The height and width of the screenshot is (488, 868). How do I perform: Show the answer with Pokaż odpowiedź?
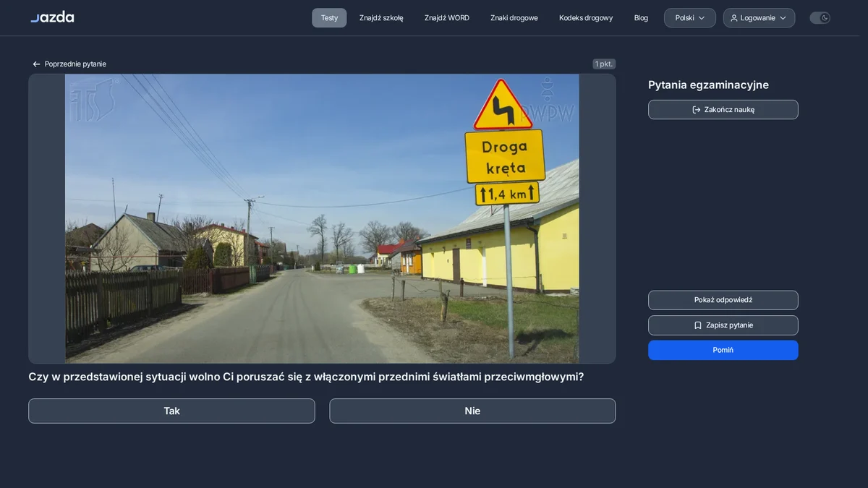tap(723, 300)
